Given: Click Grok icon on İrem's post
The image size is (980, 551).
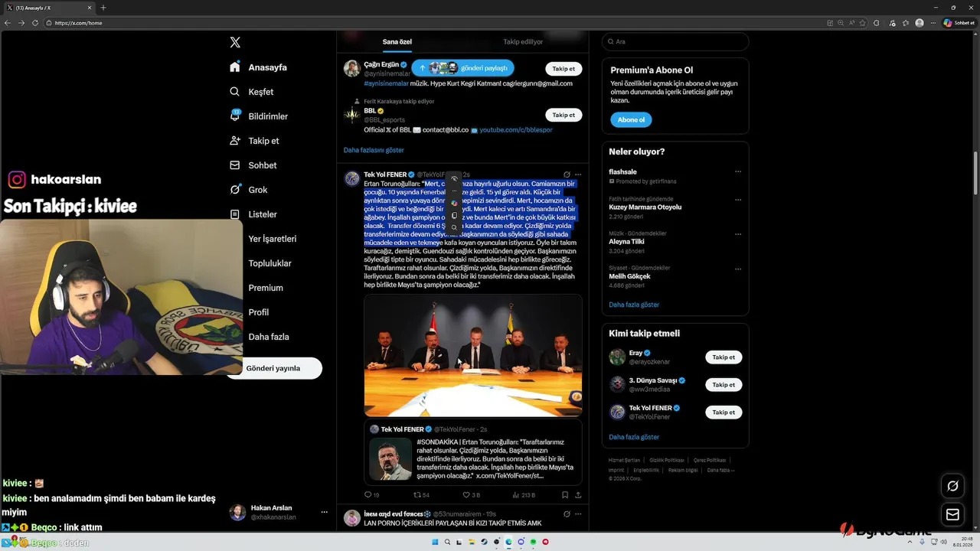Looking at the screenshot, I should click(567, 514).
